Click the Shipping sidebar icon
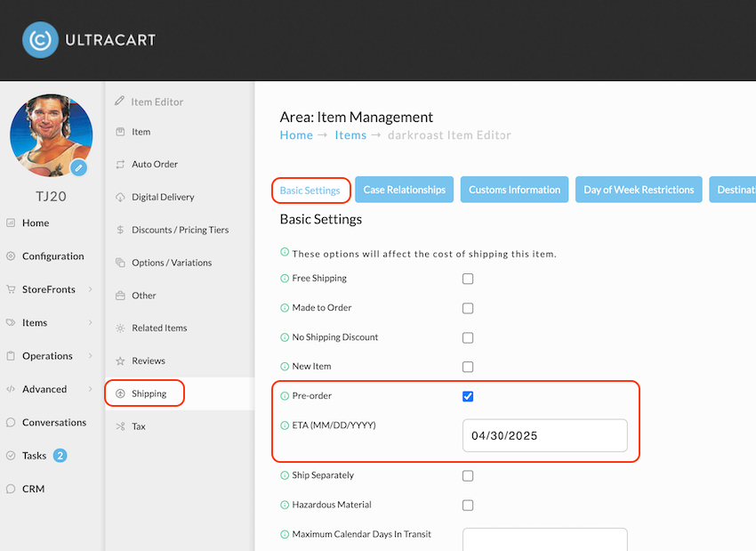The height and width of the screenshot is (551, 756). coord(120,393)
